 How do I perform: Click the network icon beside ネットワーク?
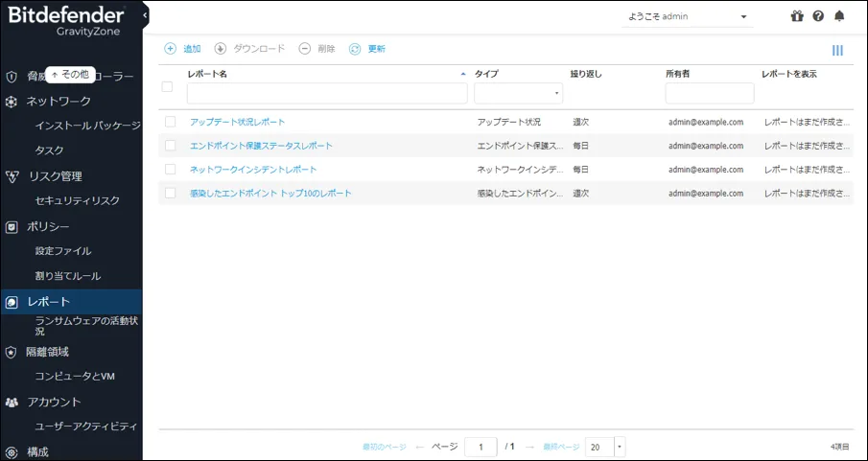12,102
